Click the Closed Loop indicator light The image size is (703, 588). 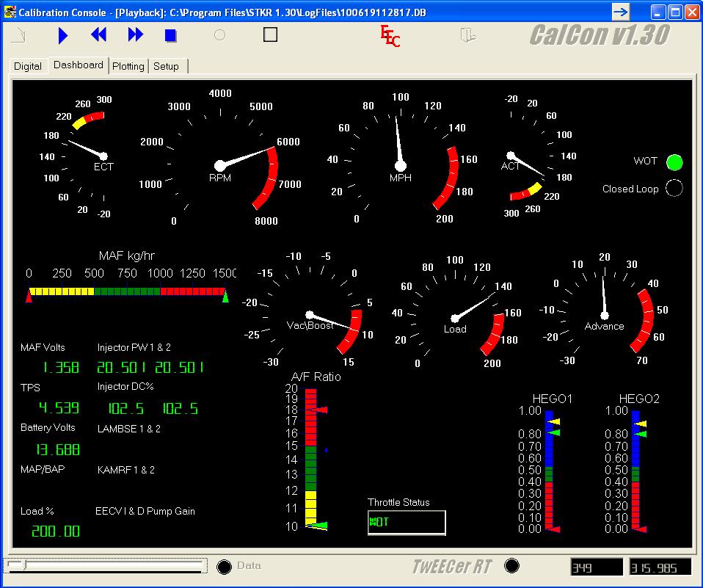[x=674, y=189]
